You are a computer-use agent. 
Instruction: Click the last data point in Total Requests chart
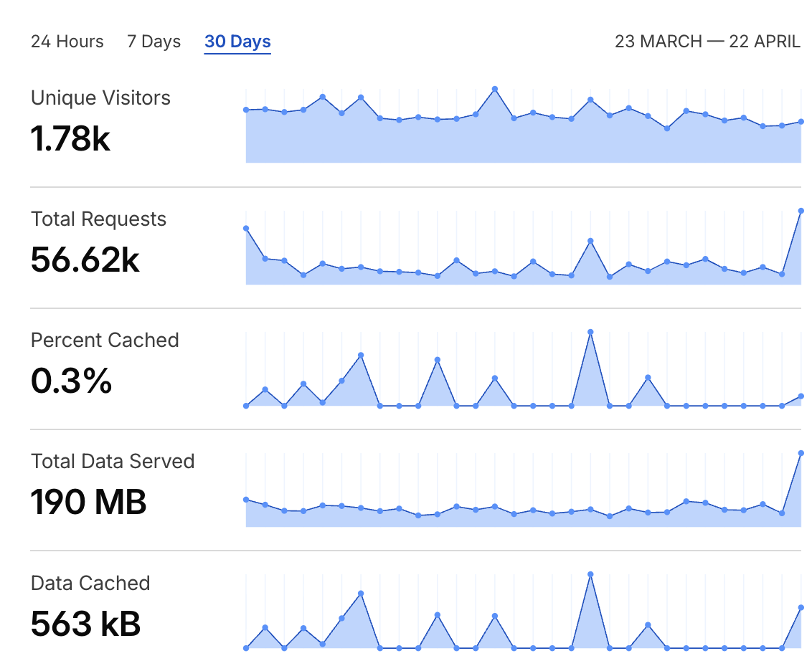point(801,211)
